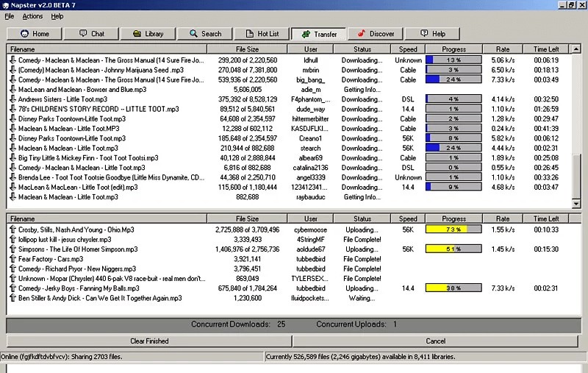Click upload arrow icon for Crosby, Stills, Nash And Young
Viewport: 588px width, 373px height.
[12, 230]
